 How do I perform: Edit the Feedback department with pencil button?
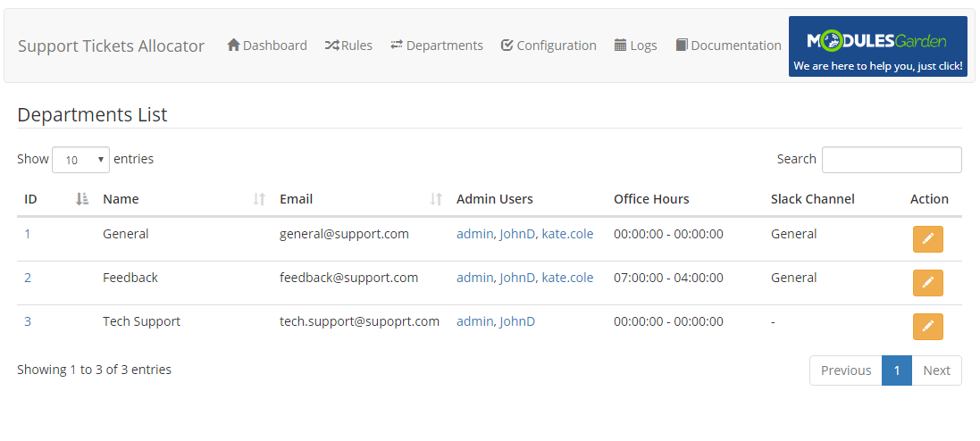pos(927,283)
